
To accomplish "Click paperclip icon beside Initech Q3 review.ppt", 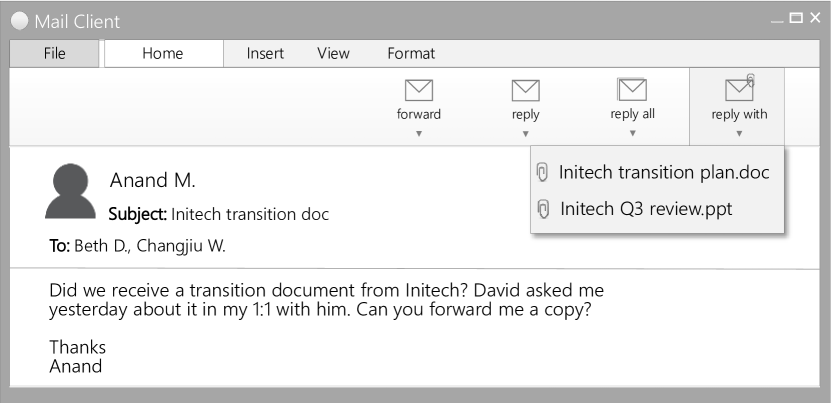I will [543, 208].
